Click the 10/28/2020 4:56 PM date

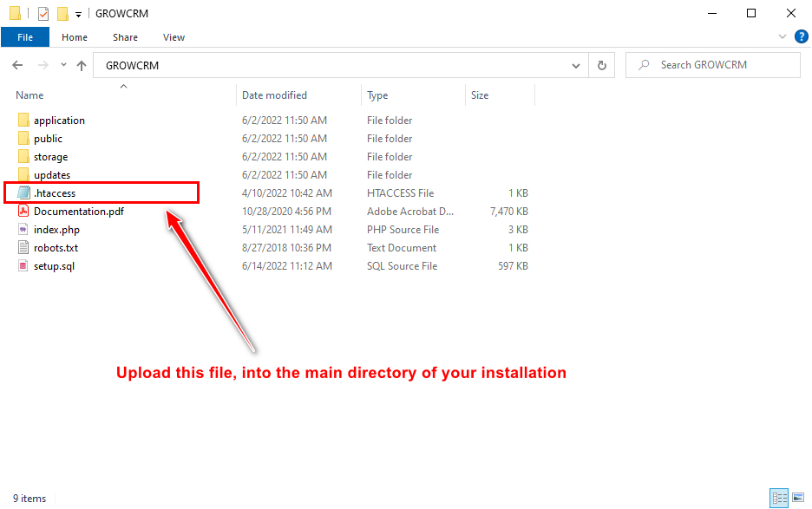point(286,212)
